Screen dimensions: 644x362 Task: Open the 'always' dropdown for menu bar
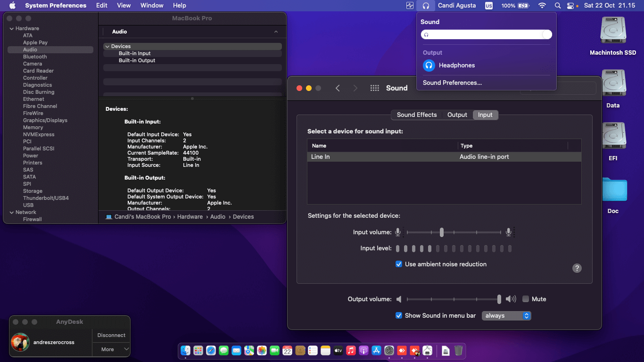tap(506, 316)
